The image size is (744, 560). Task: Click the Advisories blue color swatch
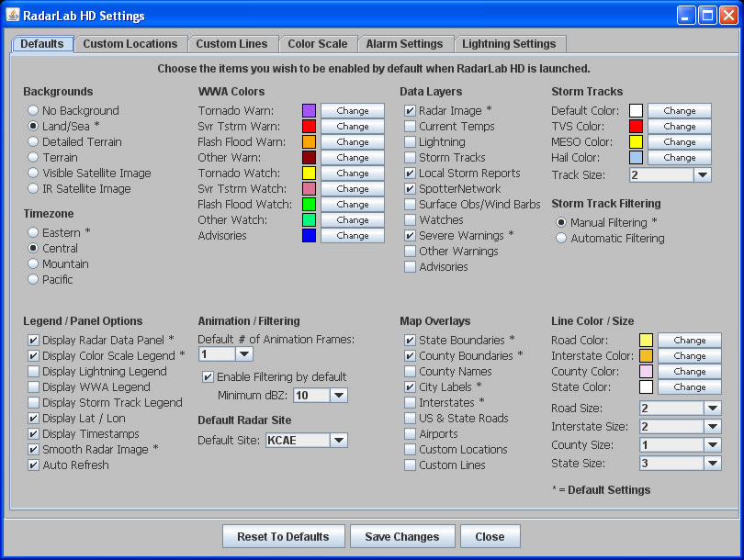coord(309,236)
